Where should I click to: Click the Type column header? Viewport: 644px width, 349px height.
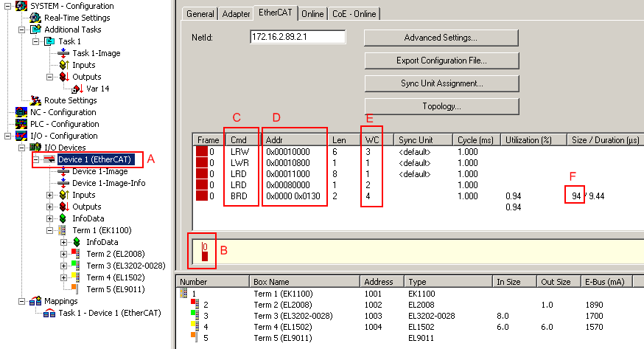448,282
